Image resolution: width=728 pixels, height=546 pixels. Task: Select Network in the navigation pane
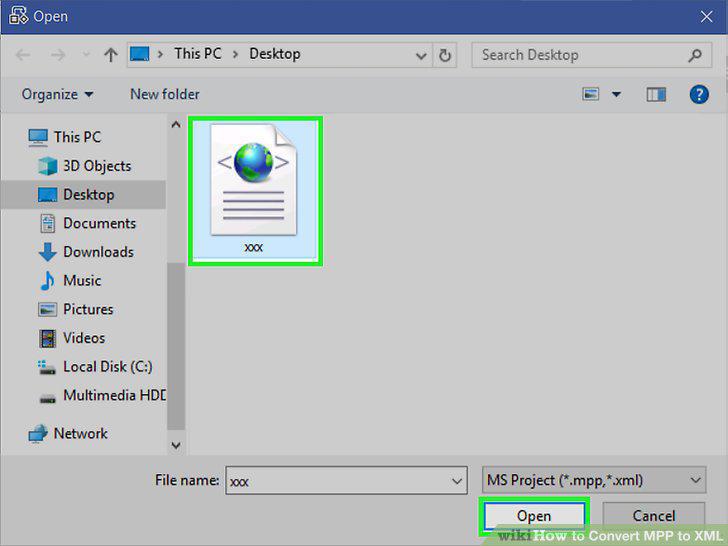pos(68,434)
